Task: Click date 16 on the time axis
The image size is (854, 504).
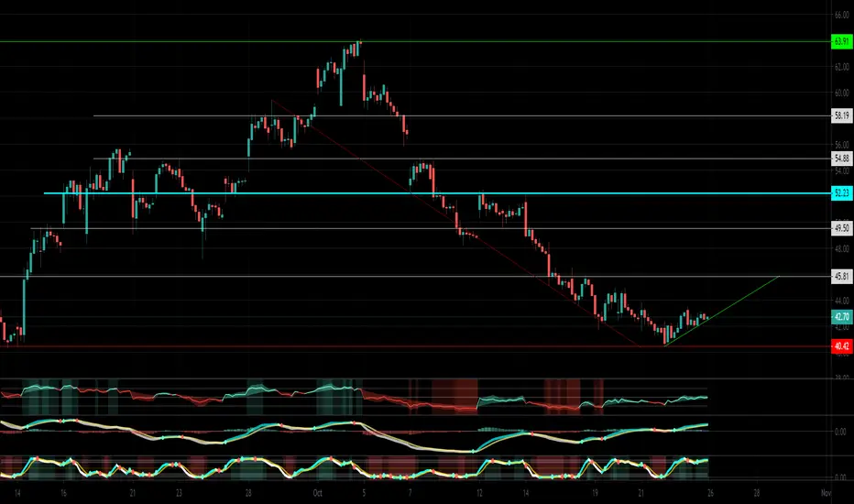Action: pos(64,494)
